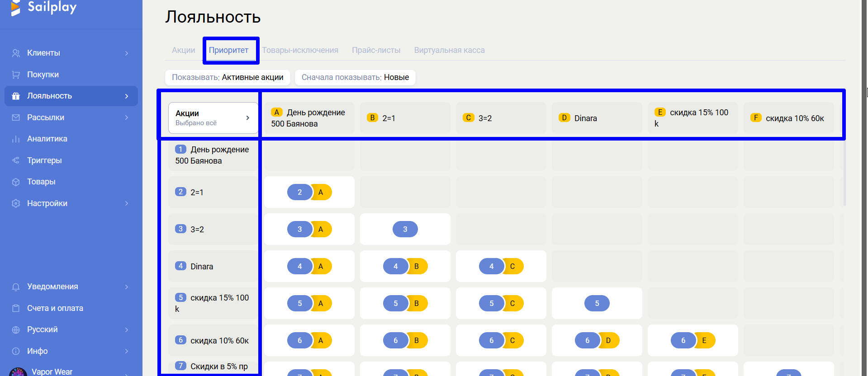Open the Виртуальная касса tab
Screen dimensions: 868x376
pyautogui.click(x=449, y=50)
